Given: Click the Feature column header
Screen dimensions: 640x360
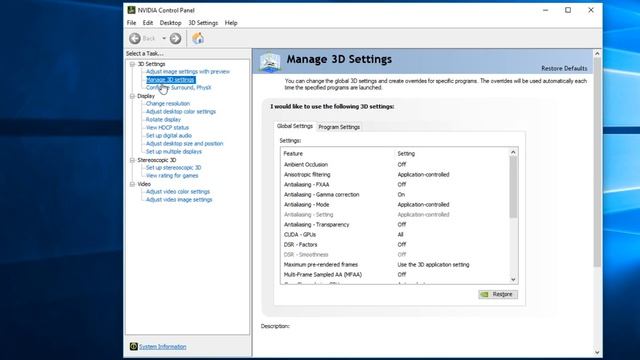Looking at the screenshot, I should click(337, 153).
